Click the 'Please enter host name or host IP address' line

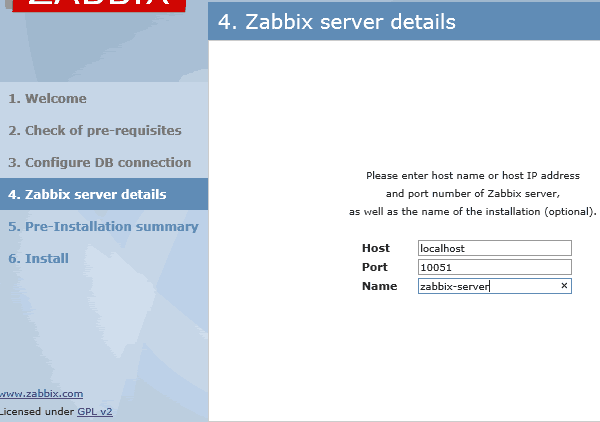tap(473, 176)
